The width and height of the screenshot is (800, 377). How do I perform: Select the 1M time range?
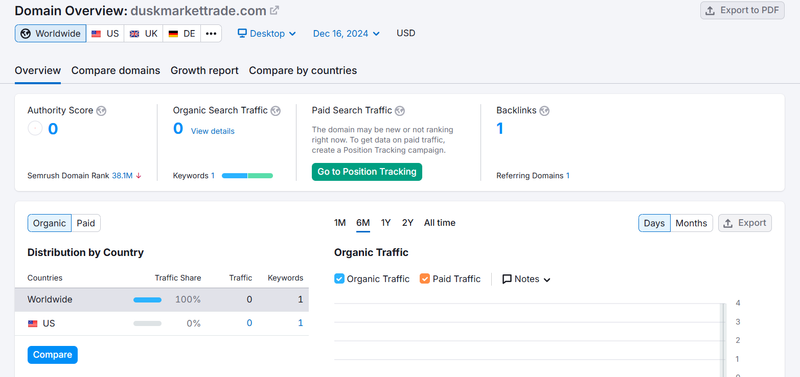pos(340,223)
